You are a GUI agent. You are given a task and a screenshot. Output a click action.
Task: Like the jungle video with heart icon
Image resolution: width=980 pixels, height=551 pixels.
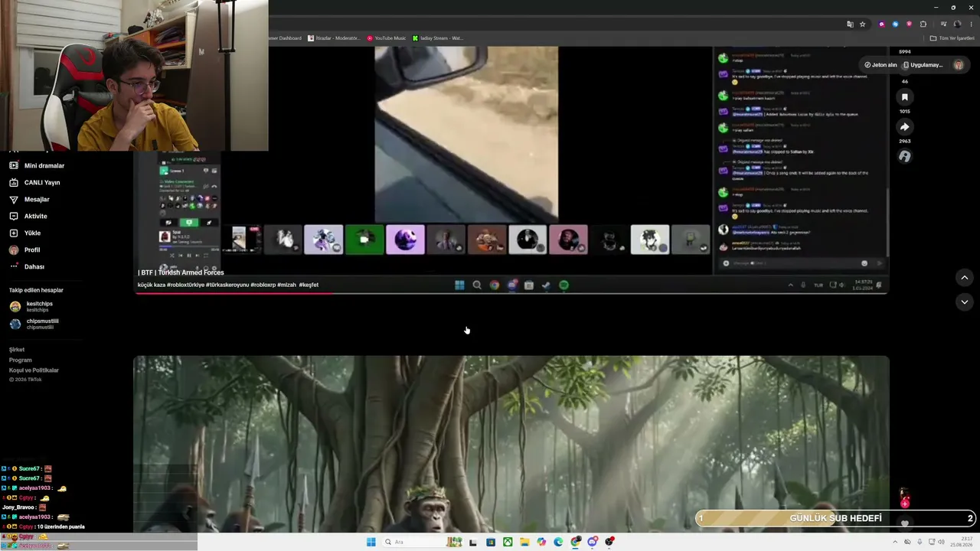pyautogui.click(x=904, y=524)
